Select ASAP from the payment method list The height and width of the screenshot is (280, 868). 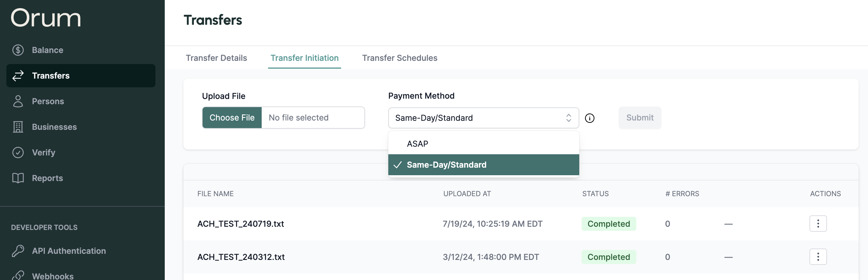click(x=417, y=144)
